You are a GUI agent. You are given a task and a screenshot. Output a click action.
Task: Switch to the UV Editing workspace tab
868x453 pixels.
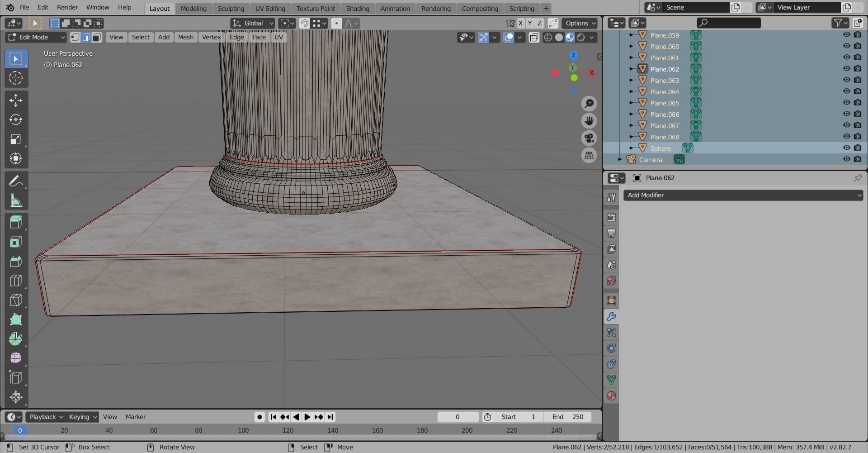coord(270,8)
